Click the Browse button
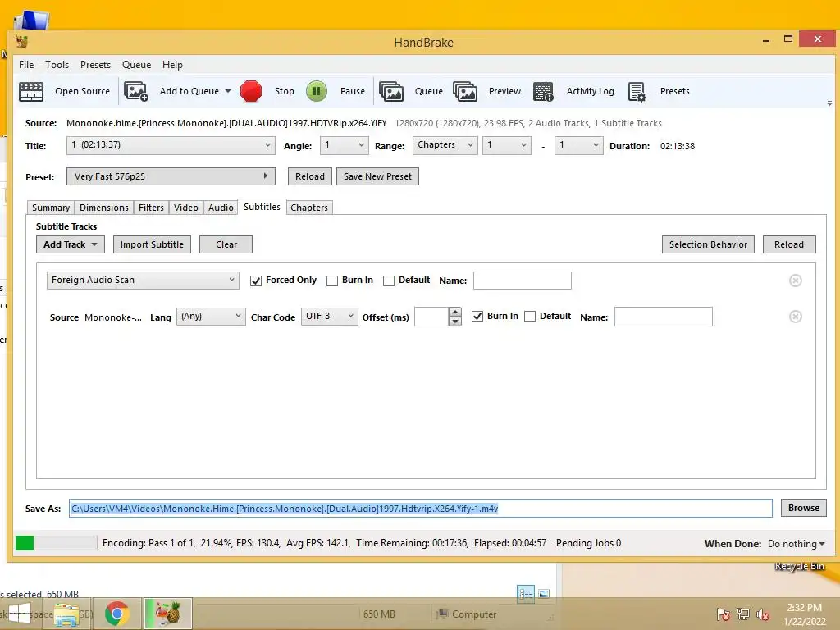 (x=804, y=508)
